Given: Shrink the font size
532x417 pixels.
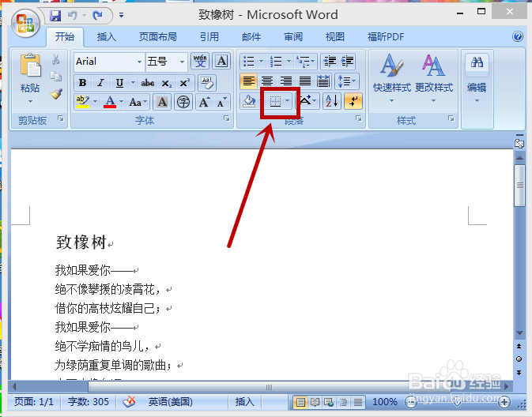Looking at the screenshot, I should pyautogui.click(x=221, y=102).
